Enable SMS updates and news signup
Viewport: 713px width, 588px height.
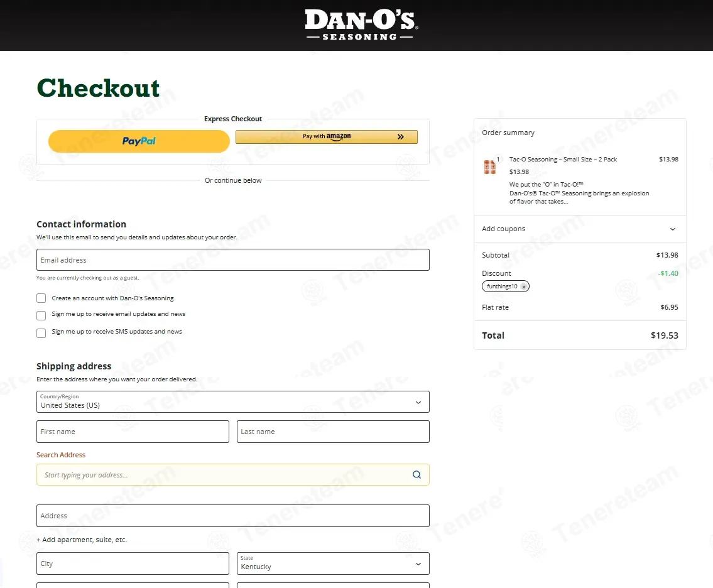41,333
